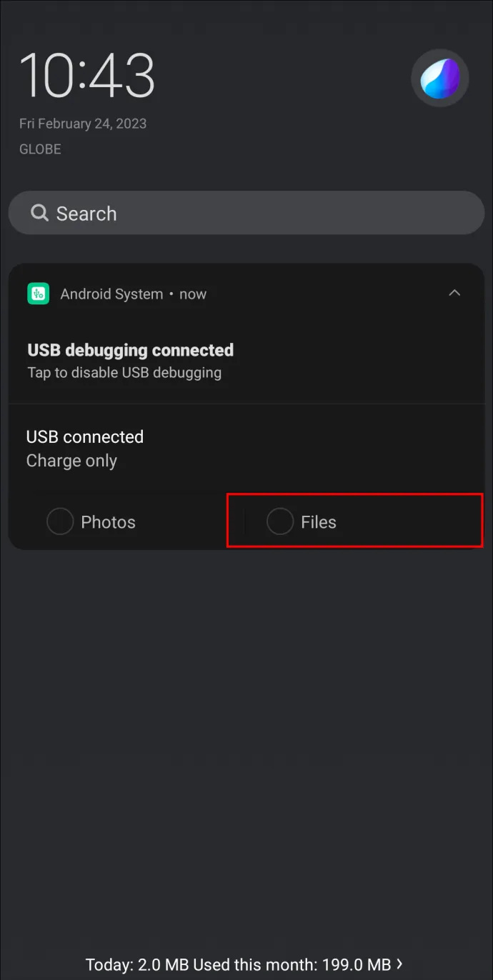The width and height of the screenshot is (493, 980).
Task: Click the arrow after monthly data usage
Action: tap(399, 964)
